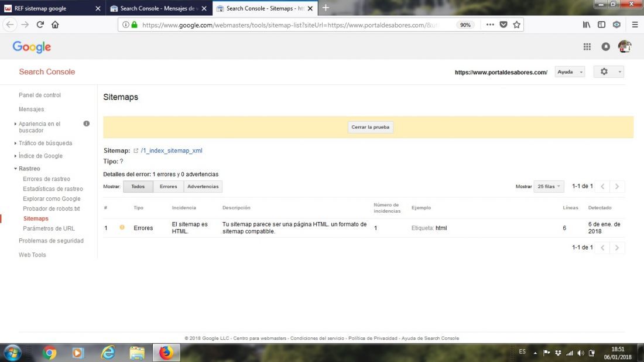Open Parámetros de URL
This screenshot has width=644, height=362.
(x=49, y=228)
